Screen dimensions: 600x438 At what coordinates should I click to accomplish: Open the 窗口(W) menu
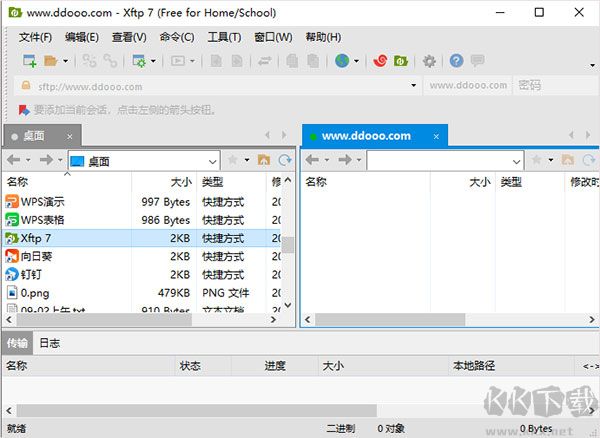(x=273, y=37)
